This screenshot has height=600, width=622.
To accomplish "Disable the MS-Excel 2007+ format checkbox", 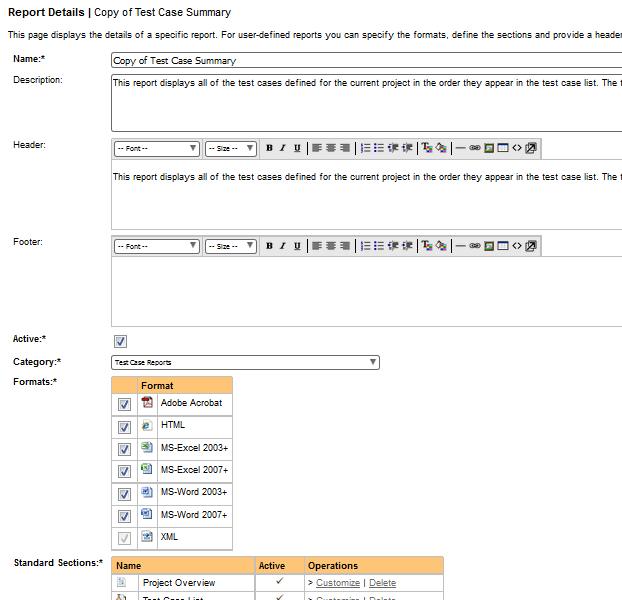I will click(124, 471).
